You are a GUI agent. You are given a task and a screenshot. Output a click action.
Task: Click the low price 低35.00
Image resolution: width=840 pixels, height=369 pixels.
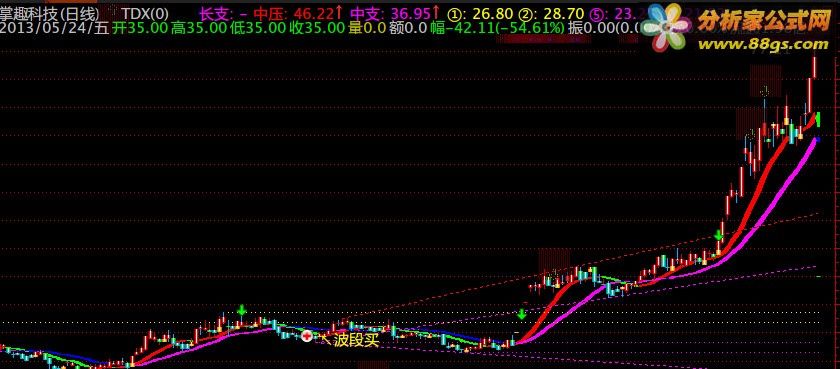[x=257, y=28]
